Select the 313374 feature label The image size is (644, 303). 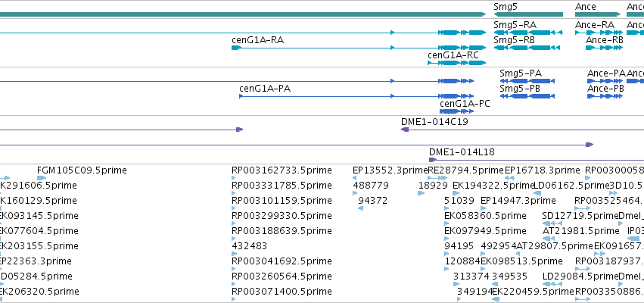(x=471, y=276)
